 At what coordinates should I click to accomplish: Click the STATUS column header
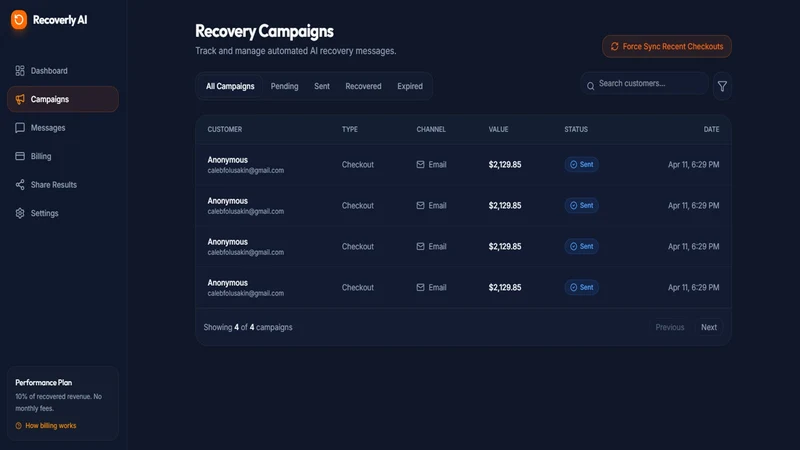pyautogui.click(x=576, y=129)
